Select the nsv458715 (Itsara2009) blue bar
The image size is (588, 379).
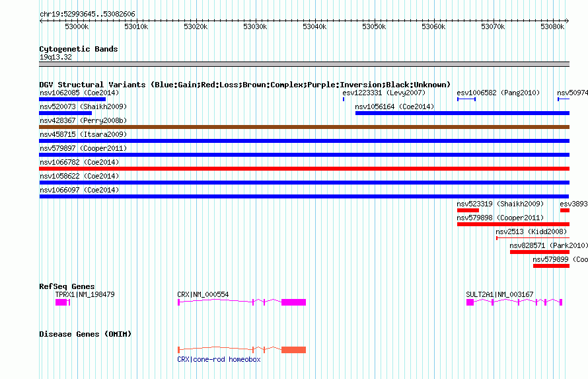pos(304,141)
